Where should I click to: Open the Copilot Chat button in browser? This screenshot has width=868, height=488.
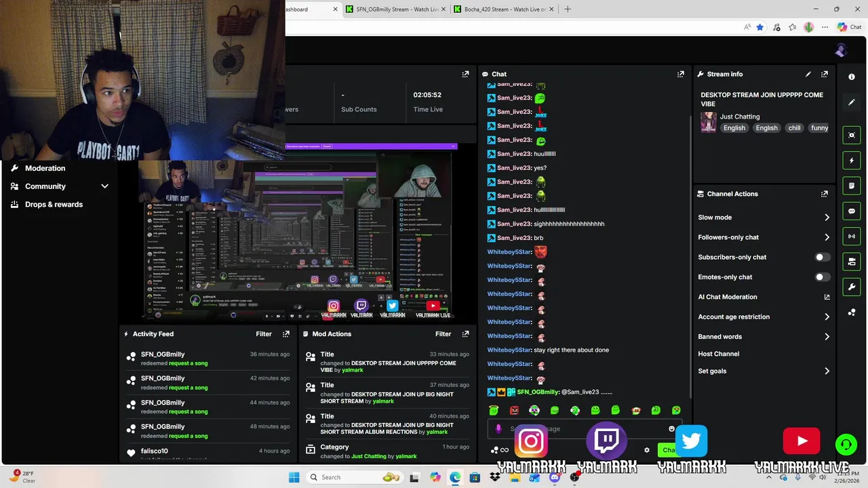849,27
